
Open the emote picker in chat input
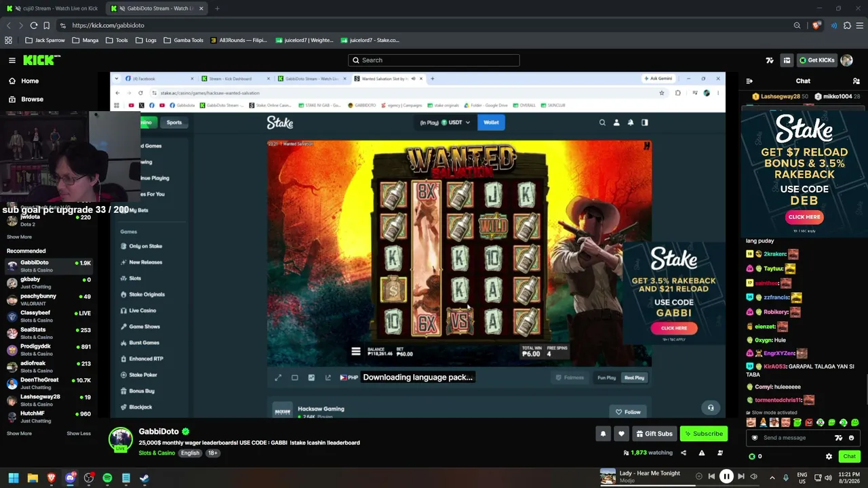tap(852, 438)
